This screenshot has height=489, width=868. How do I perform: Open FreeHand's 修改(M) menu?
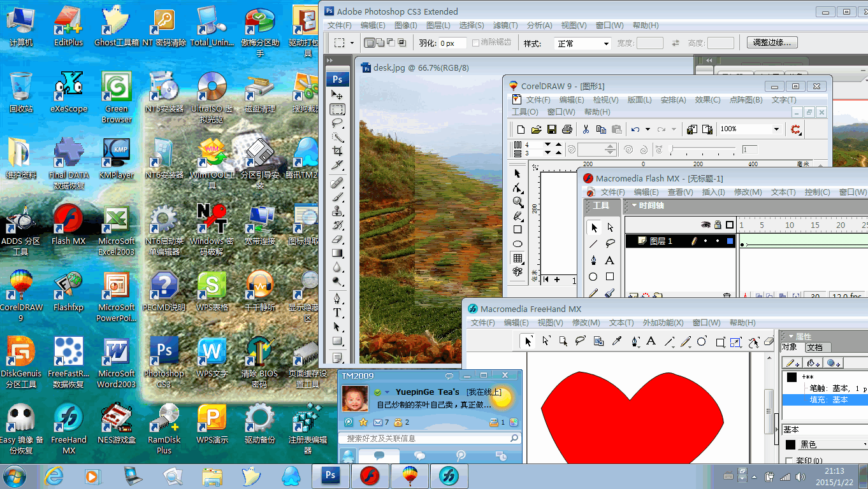[x=585, y=323]
